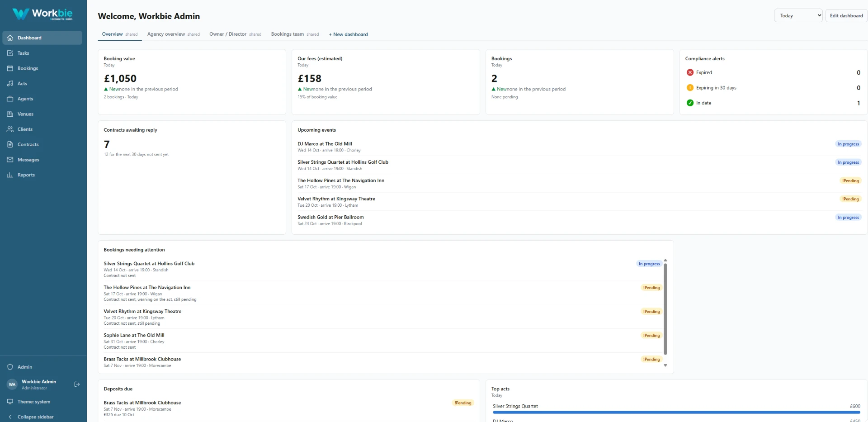Click the £1,050 booking value figure

pos(120,79)
